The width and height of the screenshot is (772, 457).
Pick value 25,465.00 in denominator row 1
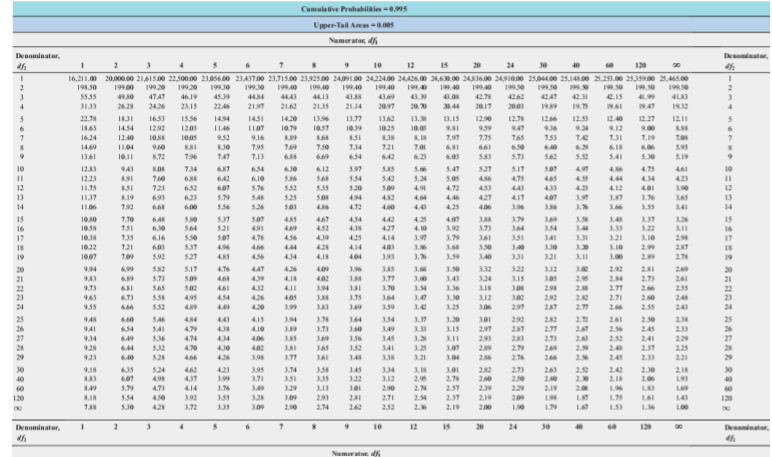674,78
